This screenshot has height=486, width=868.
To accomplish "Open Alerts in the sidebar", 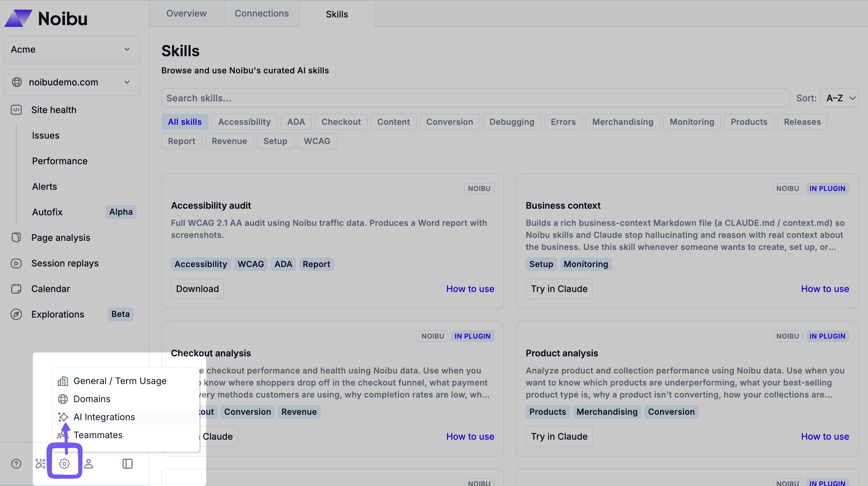I will [45, 186].
